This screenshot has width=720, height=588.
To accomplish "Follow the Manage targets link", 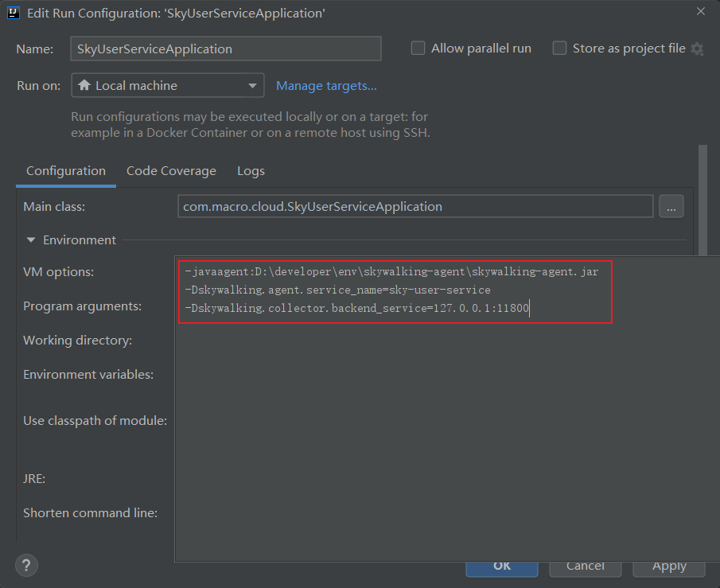I will tap(326, 86).
